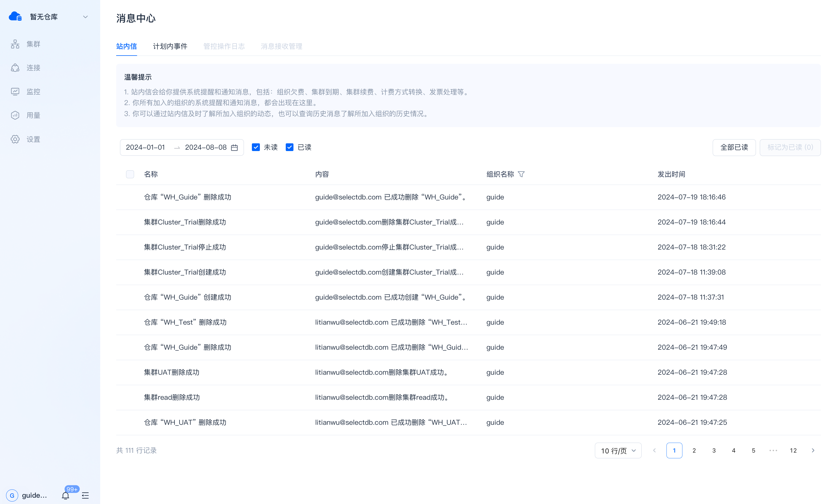Open the 设置 settings gear icon
Screen dimensions: 833x504
pos(15,139)
